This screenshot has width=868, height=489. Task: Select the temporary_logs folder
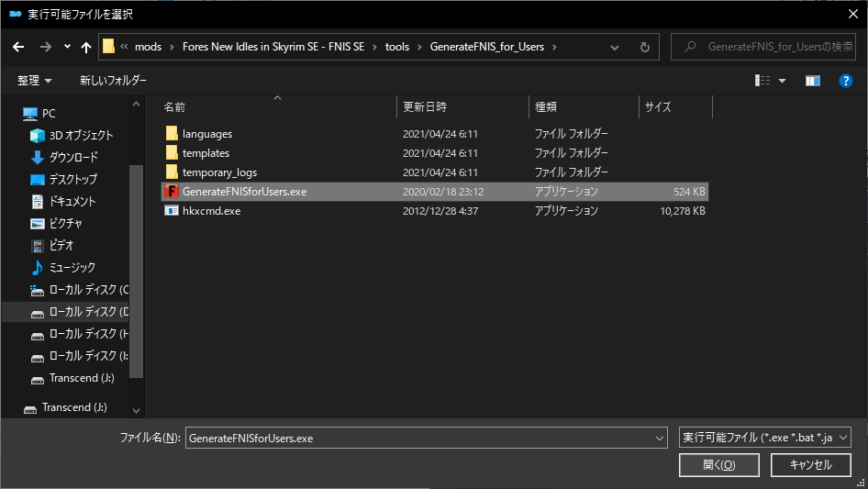(x=435, y=172)
